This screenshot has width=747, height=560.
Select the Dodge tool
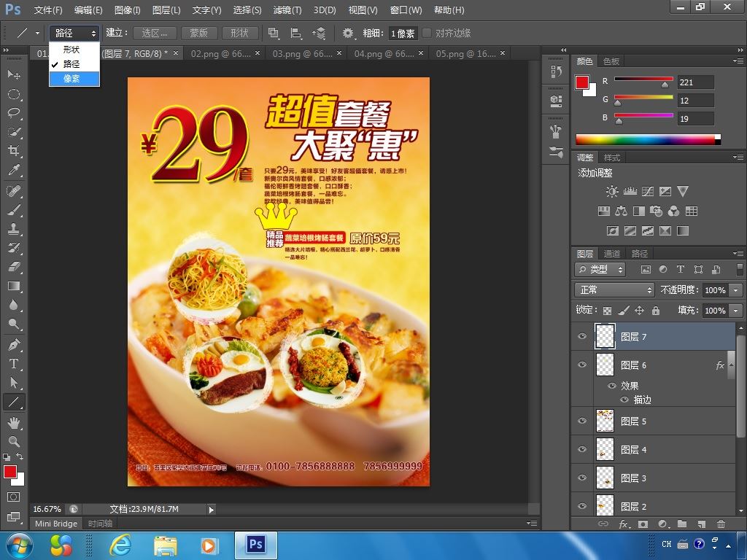click(x=14, y=324)
